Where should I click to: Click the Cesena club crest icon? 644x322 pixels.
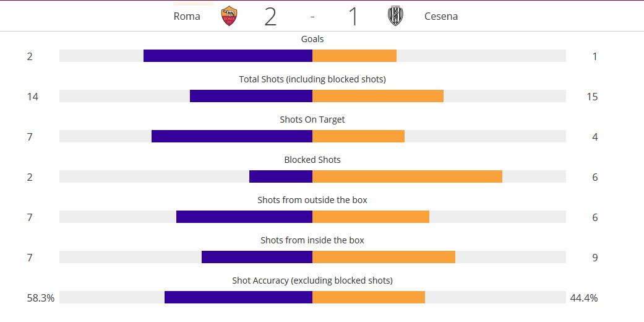coord(395,16)
